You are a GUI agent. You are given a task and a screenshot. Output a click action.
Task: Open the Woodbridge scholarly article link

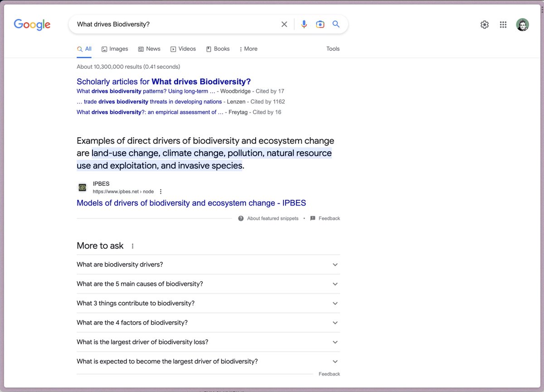(x=146, y=91)
